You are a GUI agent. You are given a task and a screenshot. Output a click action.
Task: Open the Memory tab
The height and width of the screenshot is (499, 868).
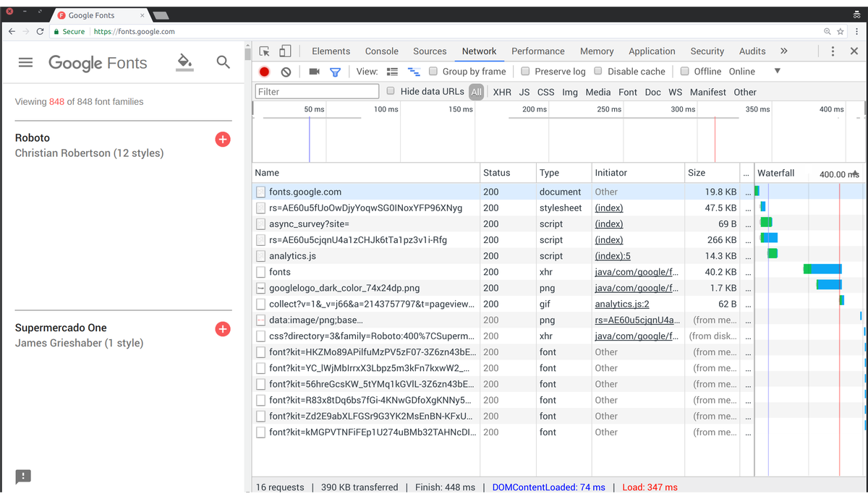pos(597,51)
